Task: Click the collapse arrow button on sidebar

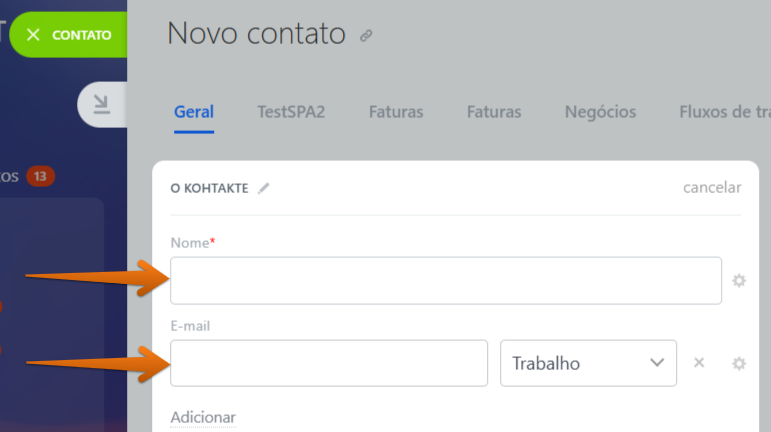Action: point(102,105)
